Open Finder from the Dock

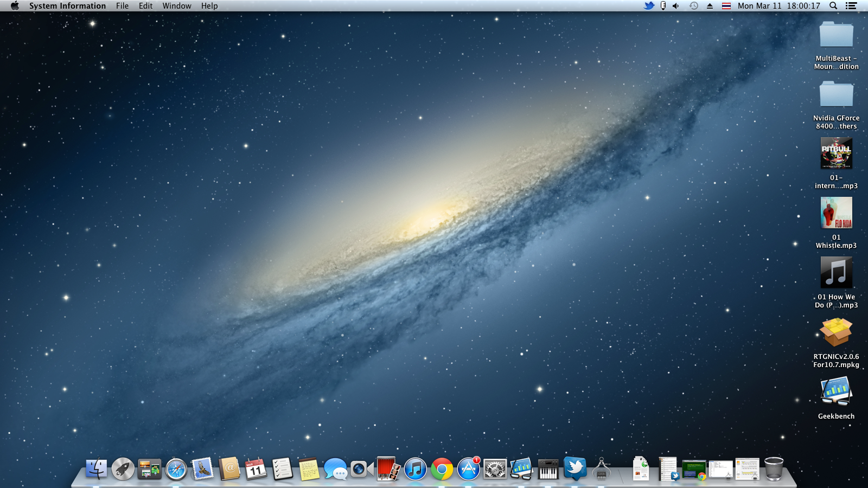[x=97, y=469]
